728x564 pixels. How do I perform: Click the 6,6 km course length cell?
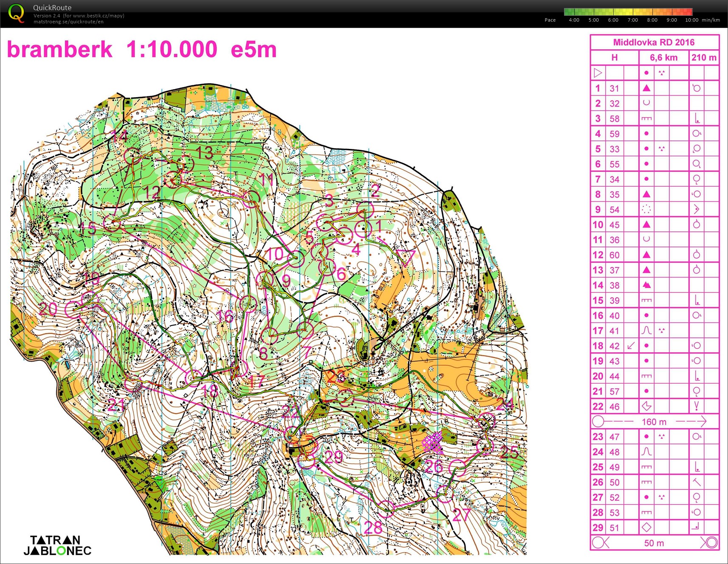click(663, 58)
